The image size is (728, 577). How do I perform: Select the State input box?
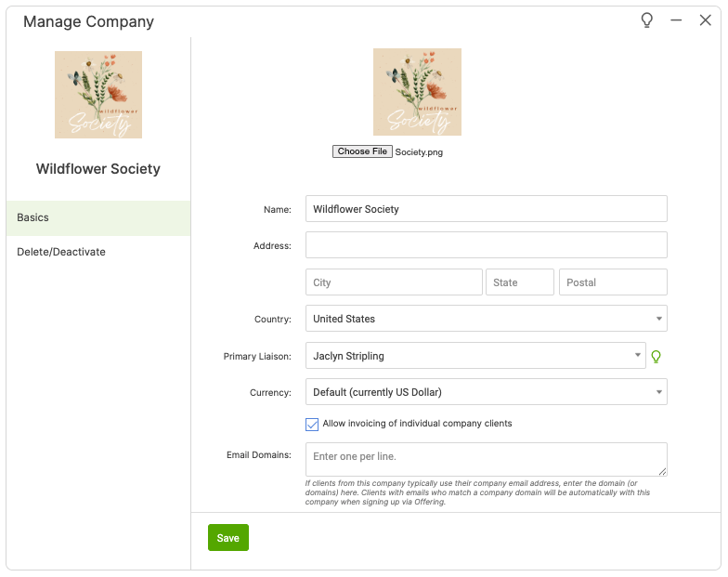[x=519, y=282]
